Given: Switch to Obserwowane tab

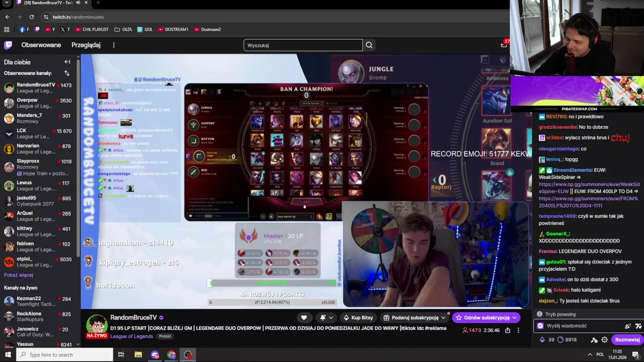Looking at the screenshot, I should (41, 45).
